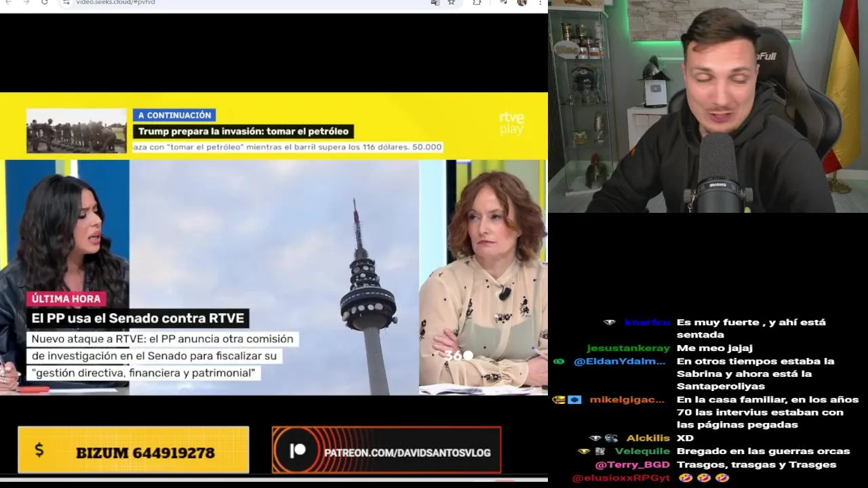Go back with the browser back arrow
The height and width of the screenshot is (488, 868).
[x=8, y=2]
